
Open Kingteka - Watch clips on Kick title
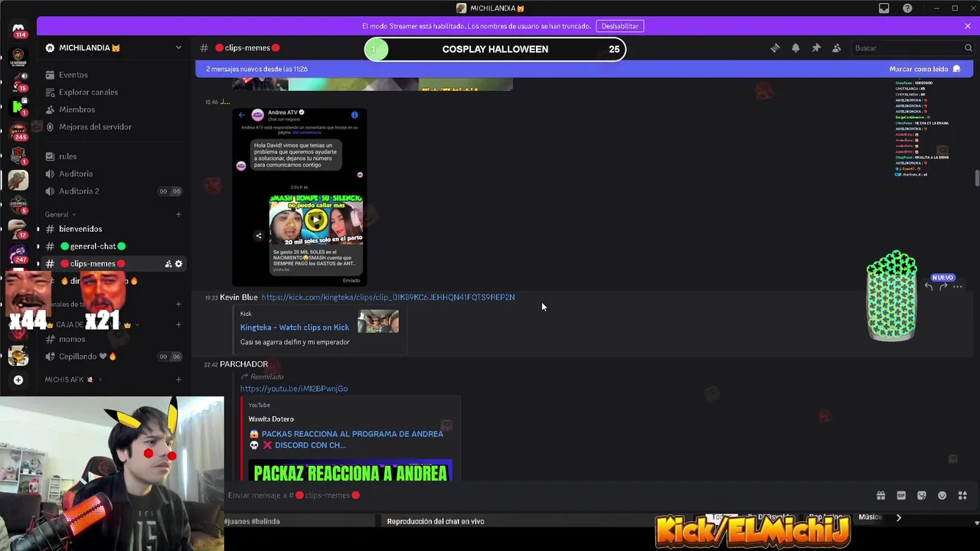point(295,328)
